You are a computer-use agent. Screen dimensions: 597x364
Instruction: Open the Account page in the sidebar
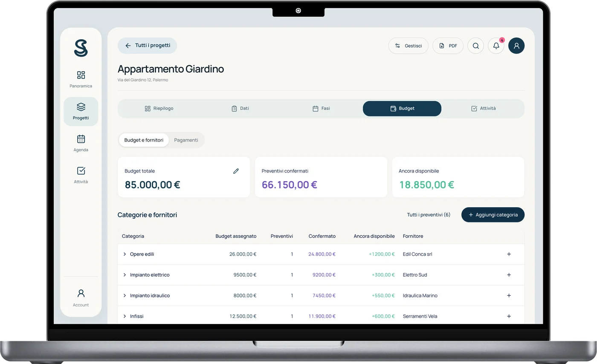click(x=81, y=298)
